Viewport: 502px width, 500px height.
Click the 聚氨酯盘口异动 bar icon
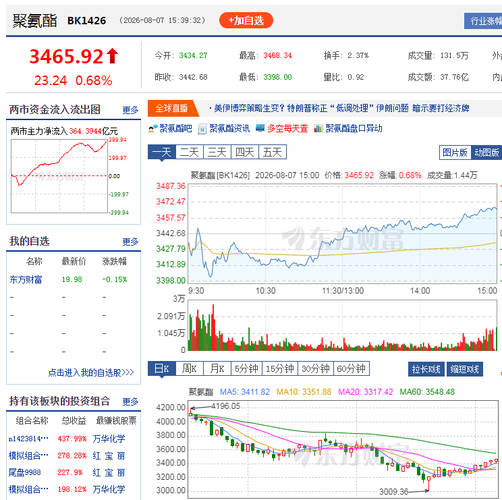pos(318,128)
